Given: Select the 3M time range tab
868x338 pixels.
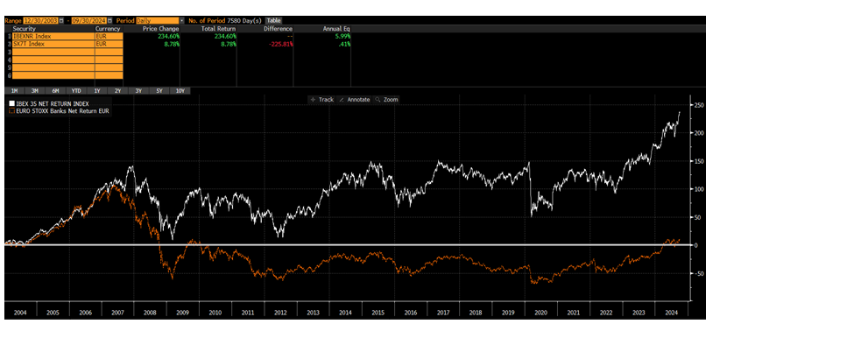Looking at the screenshot, I should (35, 91).
